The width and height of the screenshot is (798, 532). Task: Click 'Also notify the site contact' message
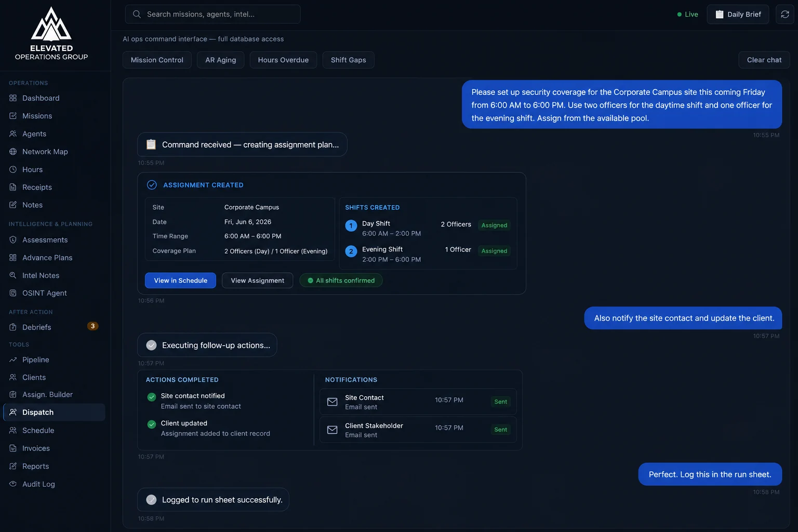pos(683,318)
